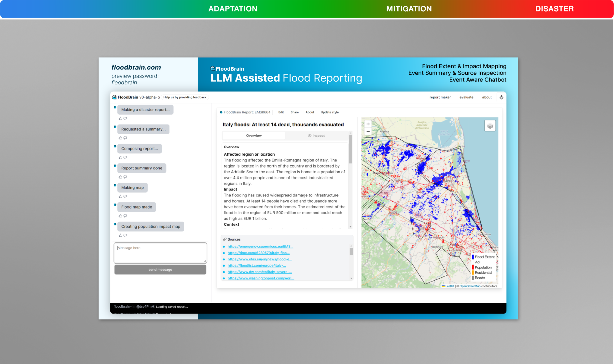
Task: Thumbs down the 'Composing report...' message
Action: point(125,157)
